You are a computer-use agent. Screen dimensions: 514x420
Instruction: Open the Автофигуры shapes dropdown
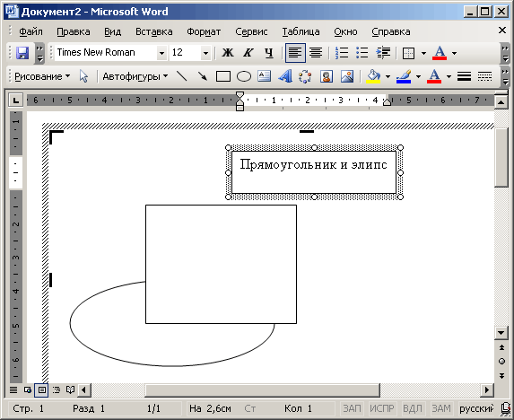(x=135, y=76)
